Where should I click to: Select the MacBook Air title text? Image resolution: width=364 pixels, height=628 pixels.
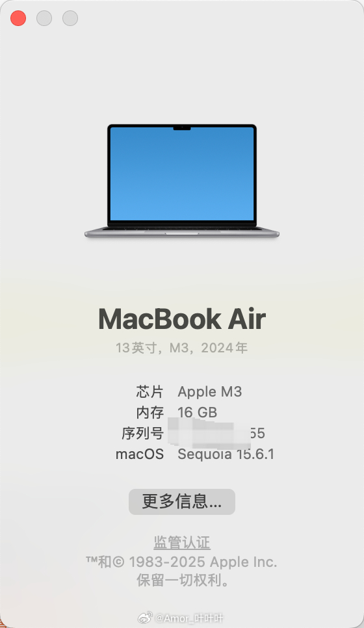[x=182, y=319]
